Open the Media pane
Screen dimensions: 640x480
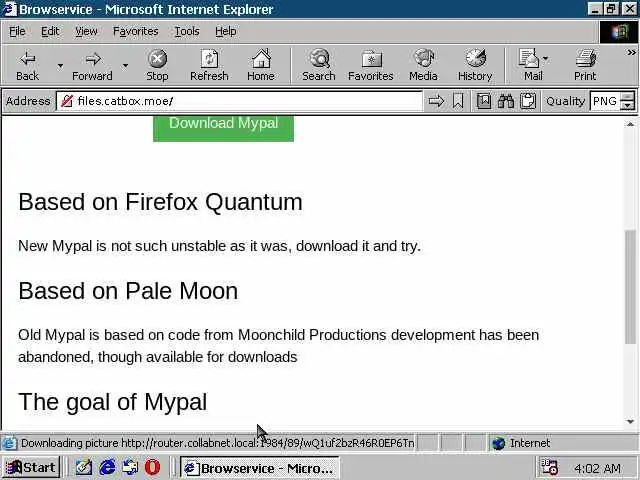coord(423,66)
